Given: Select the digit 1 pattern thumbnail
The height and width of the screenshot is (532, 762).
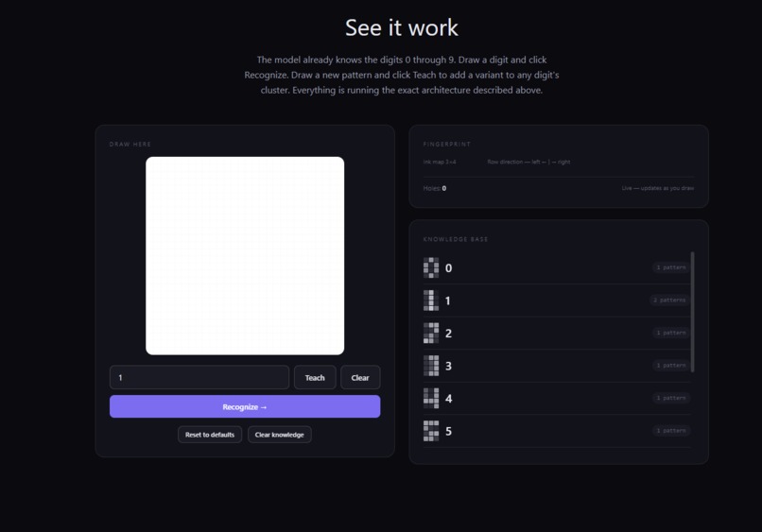Looking at the screenshot, I should [431, 300].
